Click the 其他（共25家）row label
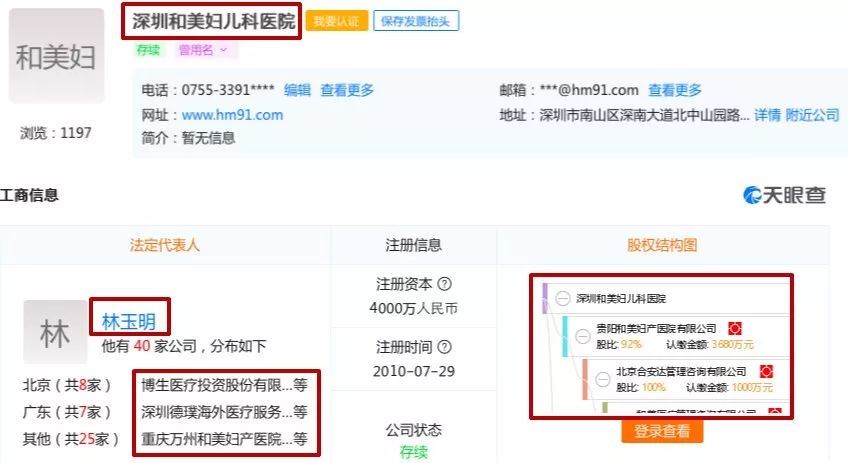 click(70, 439)
